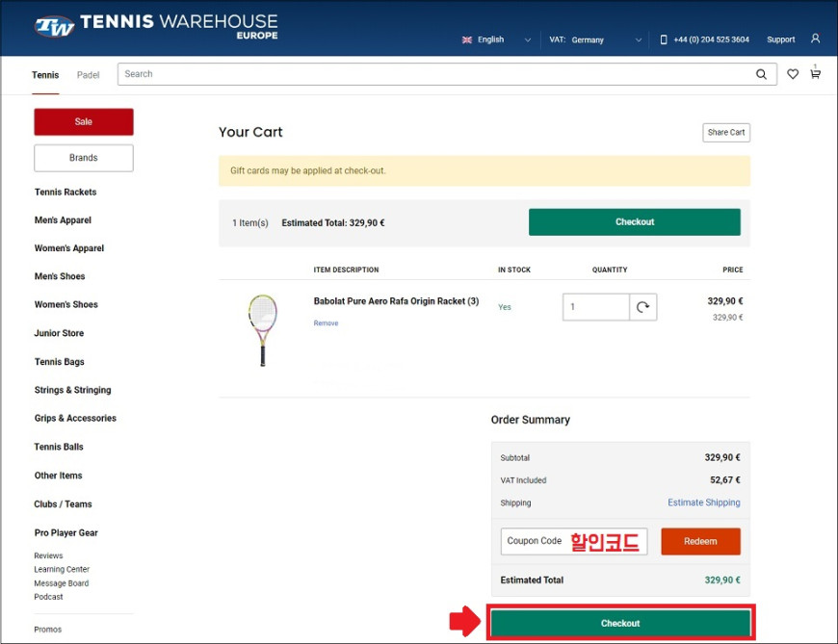The width and height of the screenshot is (838, 644).
Task: Click the Estimate Shipping link
Action: (704, 502)
